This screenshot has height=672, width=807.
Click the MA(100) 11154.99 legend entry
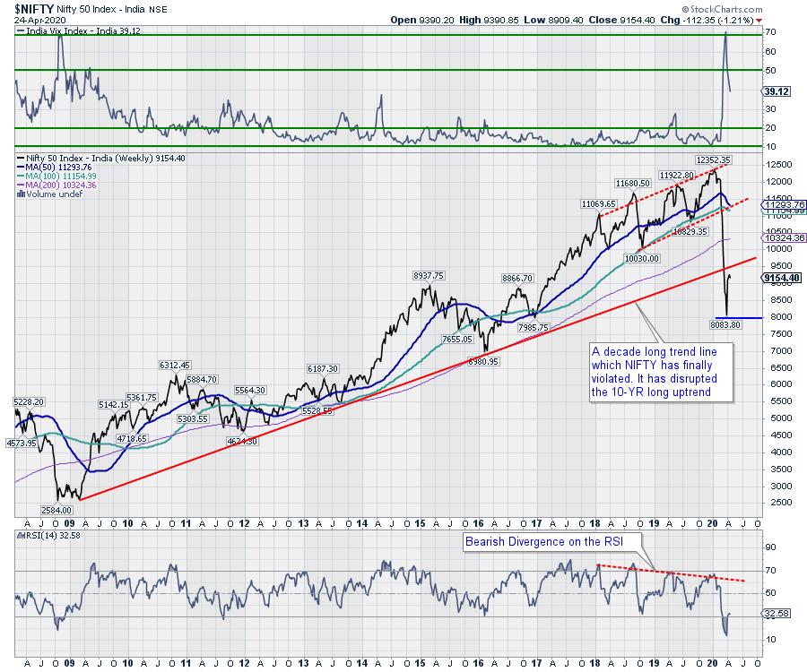coord(56,176)
